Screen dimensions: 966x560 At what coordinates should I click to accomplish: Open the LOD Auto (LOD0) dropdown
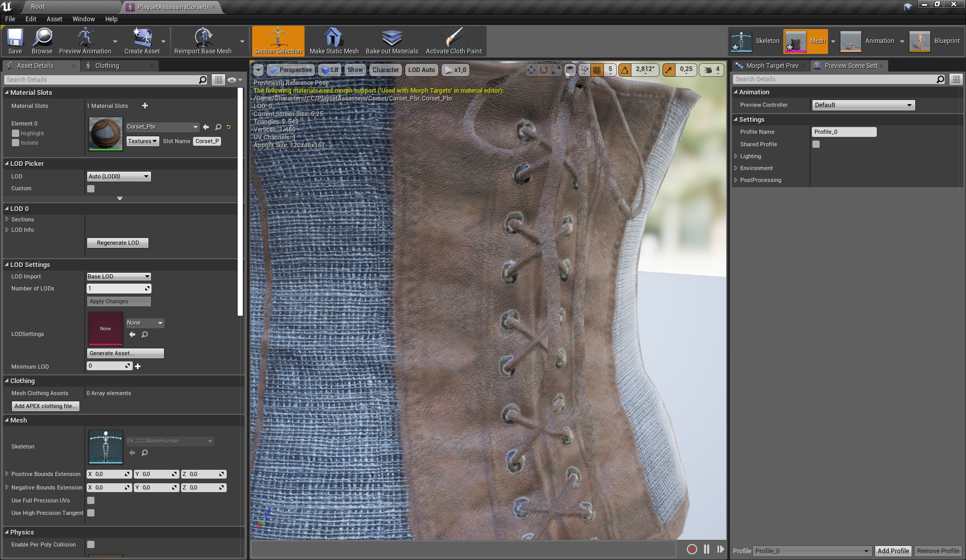(x=118, y=176)
